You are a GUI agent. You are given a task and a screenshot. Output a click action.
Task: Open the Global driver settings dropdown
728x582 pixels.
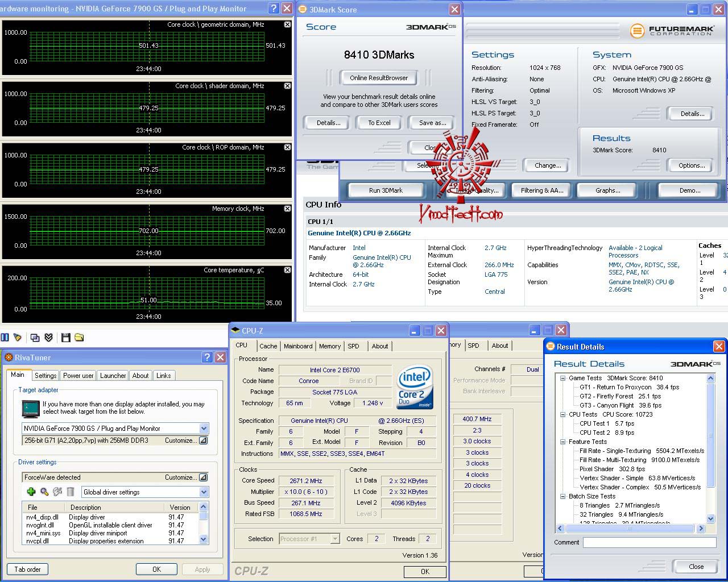click(204, 492)
